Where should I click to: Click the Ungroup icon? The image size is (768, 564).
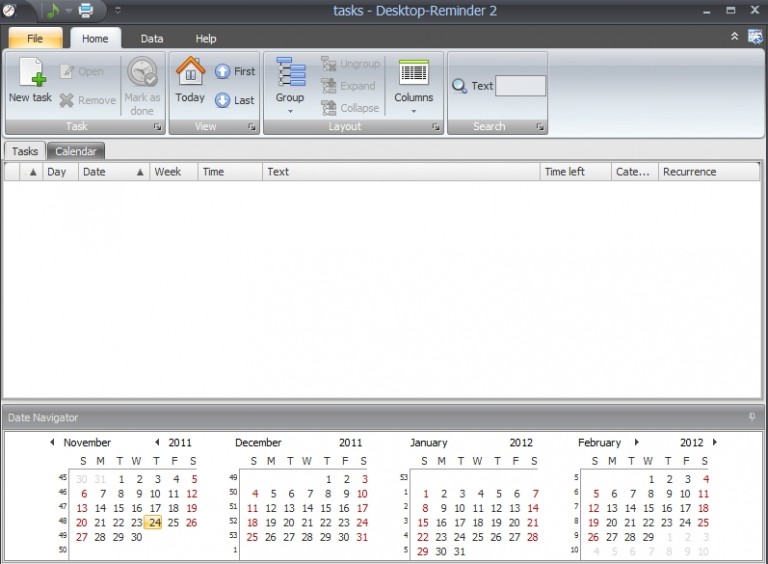point(329,64)
